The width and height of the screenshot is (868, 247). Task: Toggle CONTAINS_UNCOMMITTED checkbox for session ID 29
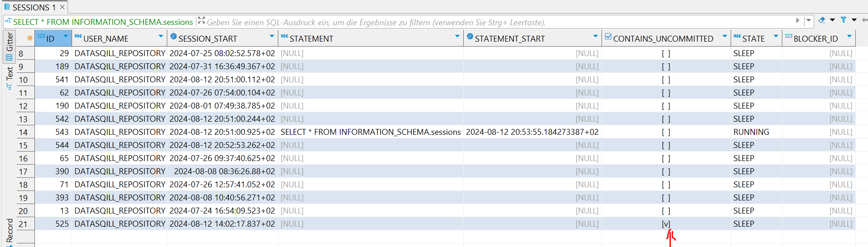666,53
